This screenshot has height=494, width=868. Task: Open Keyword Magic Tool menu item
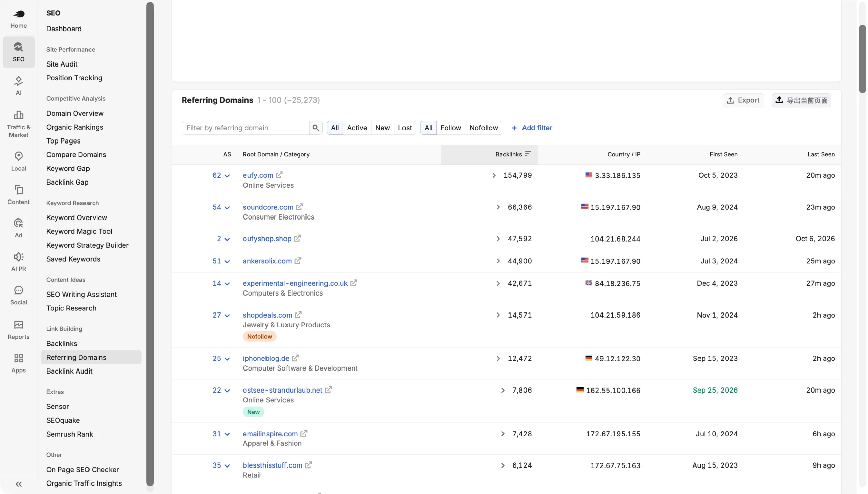[79, 231]
